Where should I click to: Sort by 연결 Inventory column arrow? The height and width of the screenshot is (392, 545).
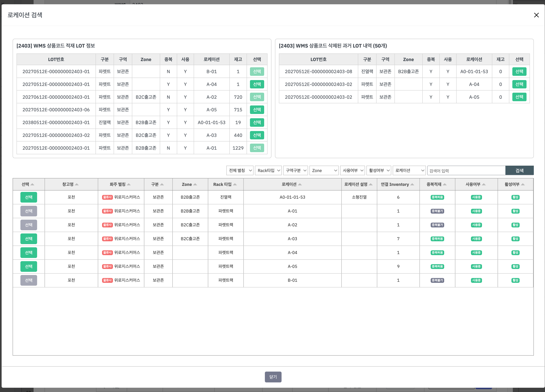click(x=412, y=184)
